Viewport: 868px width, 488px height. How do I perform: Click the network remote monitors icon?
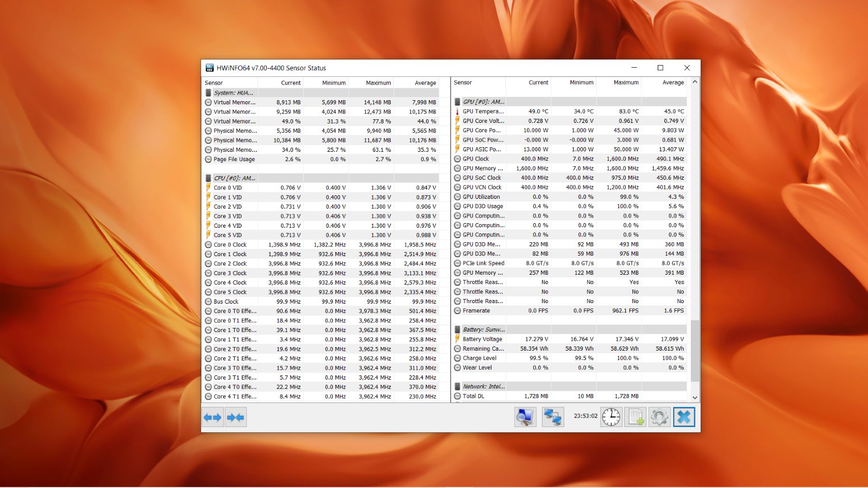coord(552,417)
